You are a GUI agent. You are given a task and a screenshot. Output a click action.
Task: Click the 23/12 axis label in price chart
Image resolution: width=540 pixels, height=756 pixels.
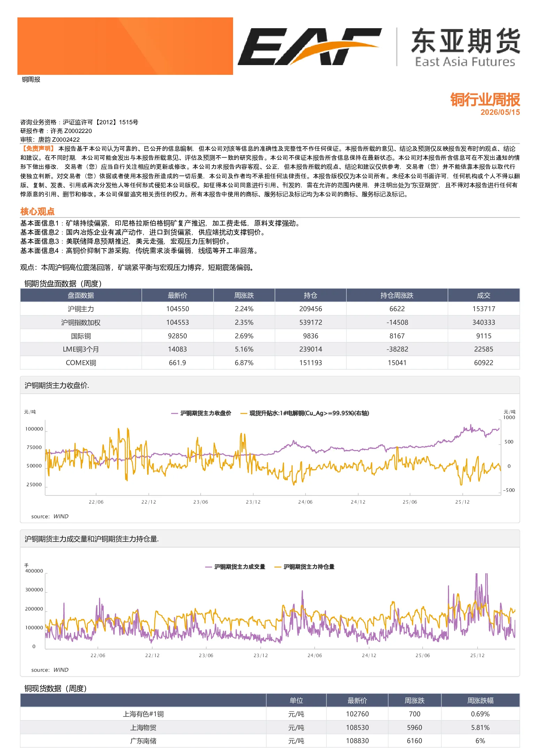tap(253, 502)
